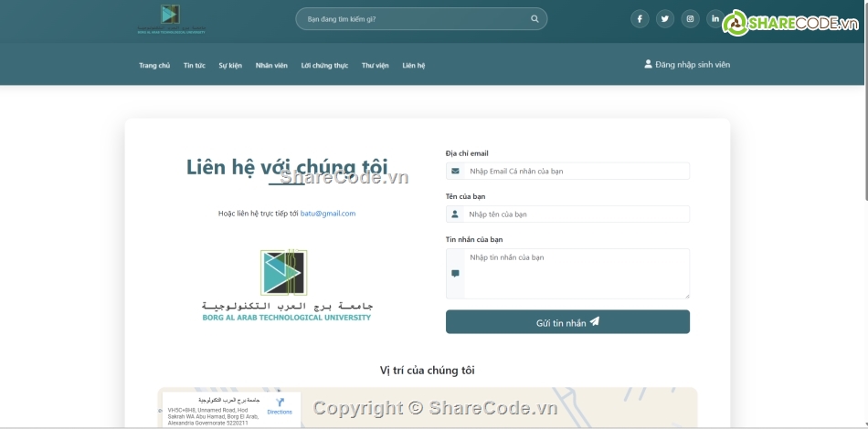
Task: Click the LinkedIn social icon
Action: (715, 19)
